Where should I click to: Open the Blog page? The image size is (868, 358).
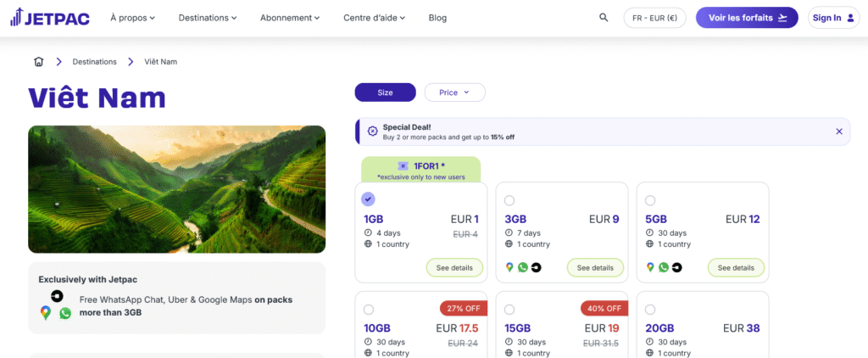(437, 18)
